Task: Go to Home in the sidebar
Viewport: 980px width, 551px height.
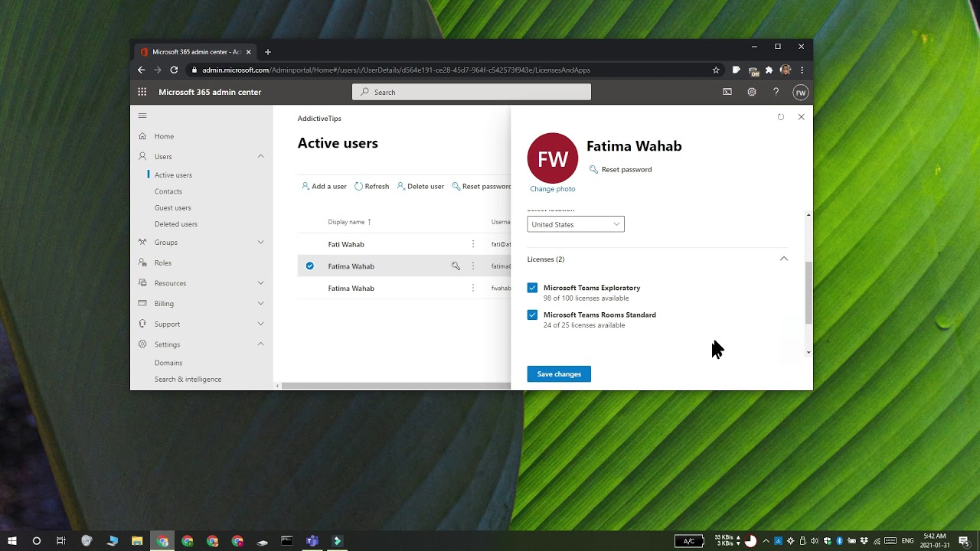Action: [164, 136]
